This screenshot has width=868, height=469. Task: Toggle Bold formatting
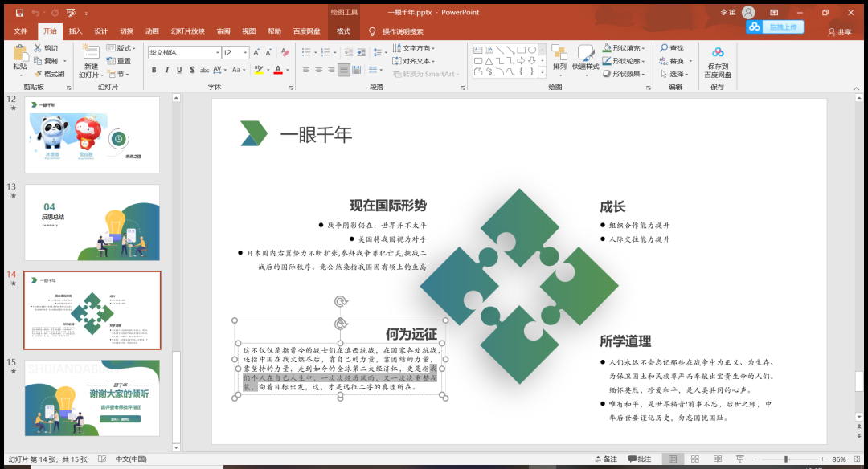pos(154,71)
